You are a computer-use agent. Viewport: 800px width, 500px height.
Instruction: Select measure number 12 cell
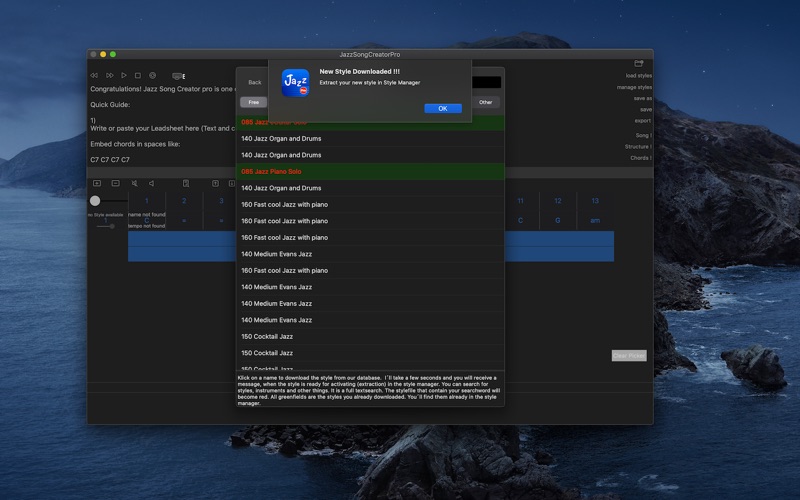[x=558, y=201]
